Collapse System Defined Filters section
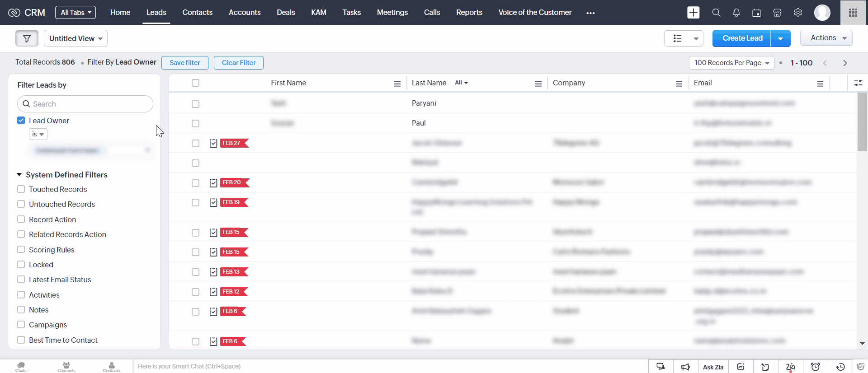868x373 pixels. [19, 175]
